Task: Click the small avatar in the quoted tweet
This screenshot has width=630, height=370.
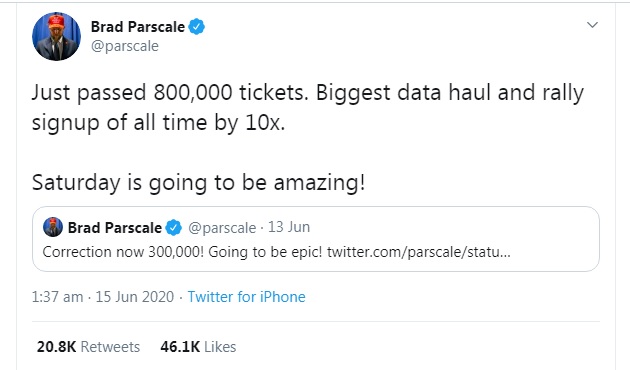Action: 53,227
